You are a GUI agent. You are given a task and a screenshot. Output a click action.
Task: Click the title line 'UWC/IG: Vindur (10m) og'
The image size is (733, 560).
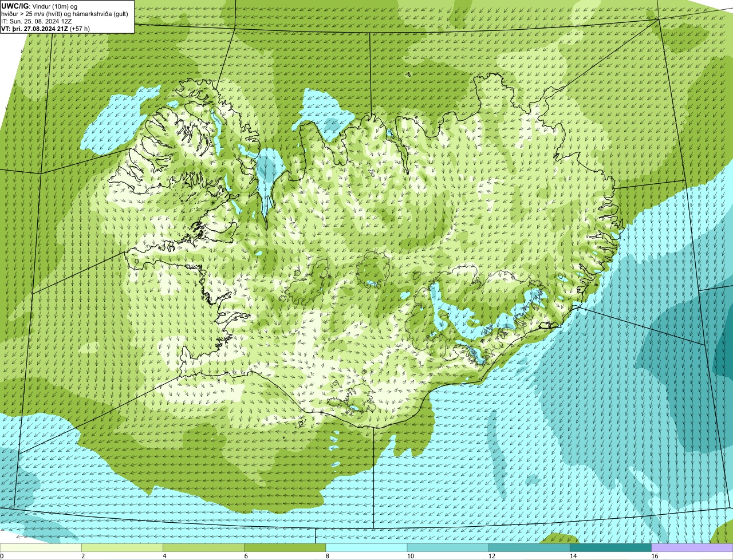[x=39, y=6]
